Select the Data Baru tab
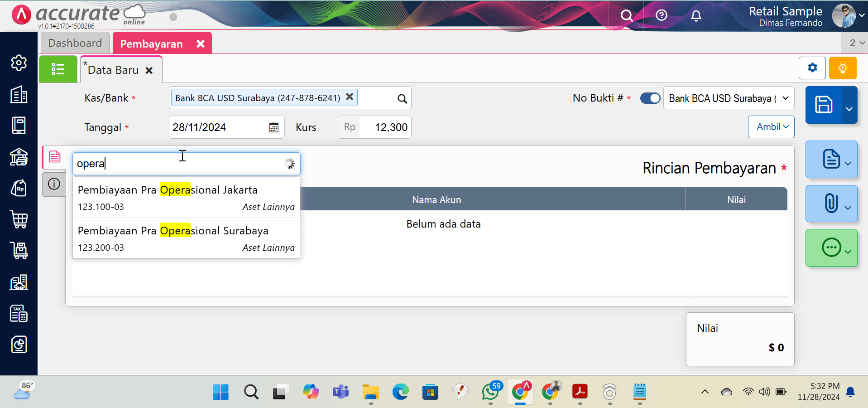Screen dimensions: 868x408 (113, 70)
